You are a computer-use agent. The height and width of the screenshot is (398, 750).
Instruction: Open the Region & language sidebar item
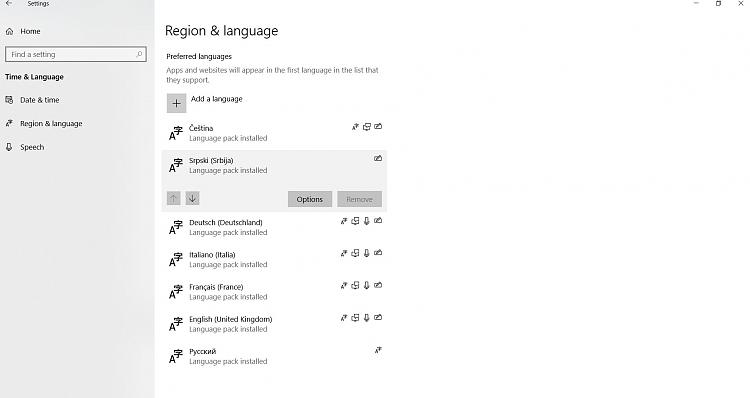(x=44, y=123)
